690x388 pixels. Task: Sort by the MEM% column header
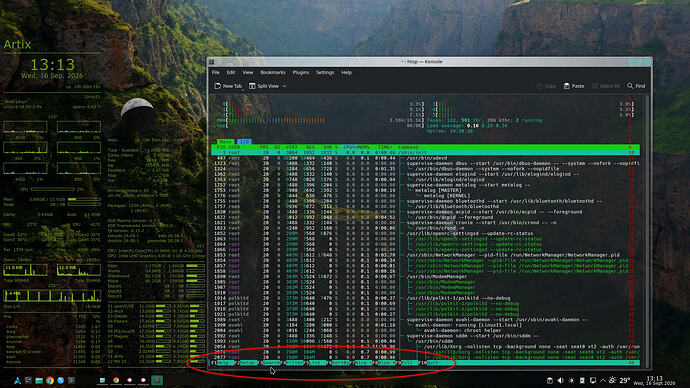coord(363,147)
